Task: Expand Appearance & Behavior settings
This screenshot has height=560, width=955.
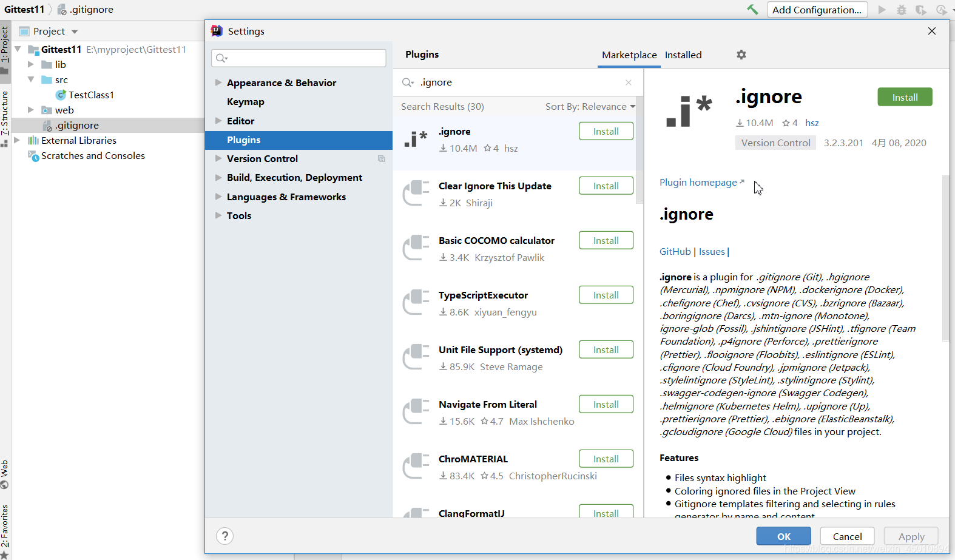Action: (218, 83)
